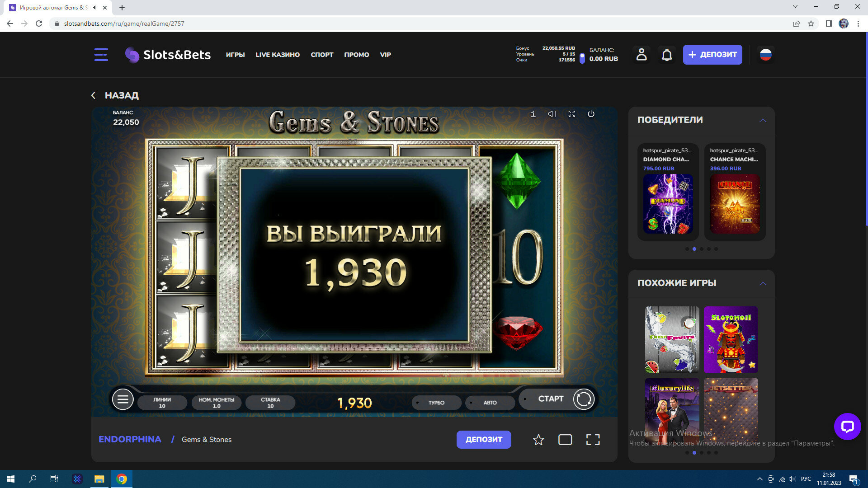Toggle АВТО spin mode
This screenshot has height=488, width=868.
tap(490, 403)
